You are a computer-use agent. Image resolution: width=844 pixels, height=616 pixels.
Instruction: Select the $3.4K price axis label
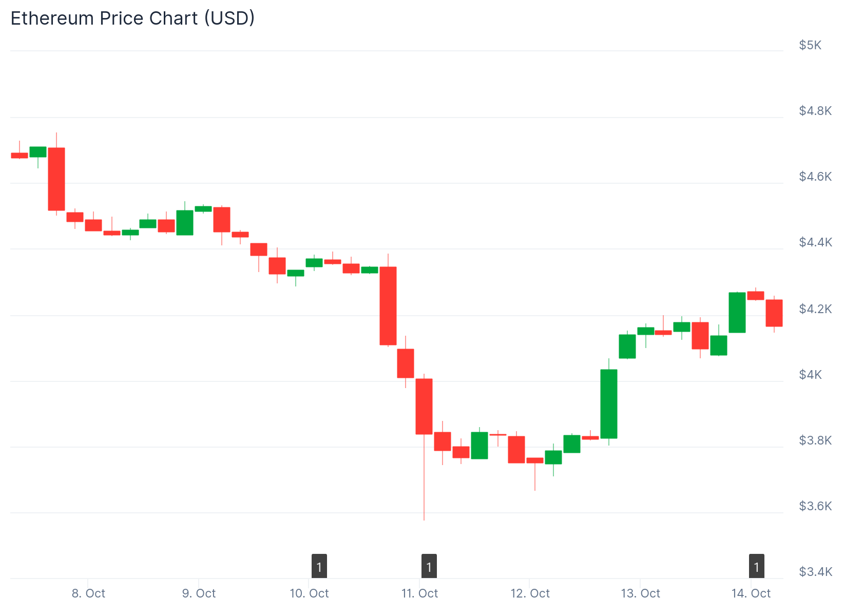[815, 572]
